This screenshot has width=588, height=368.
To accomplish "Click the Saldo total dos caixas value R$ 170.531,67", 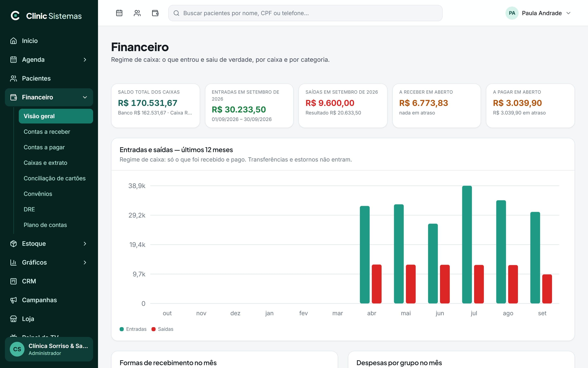I will [148, 103].
